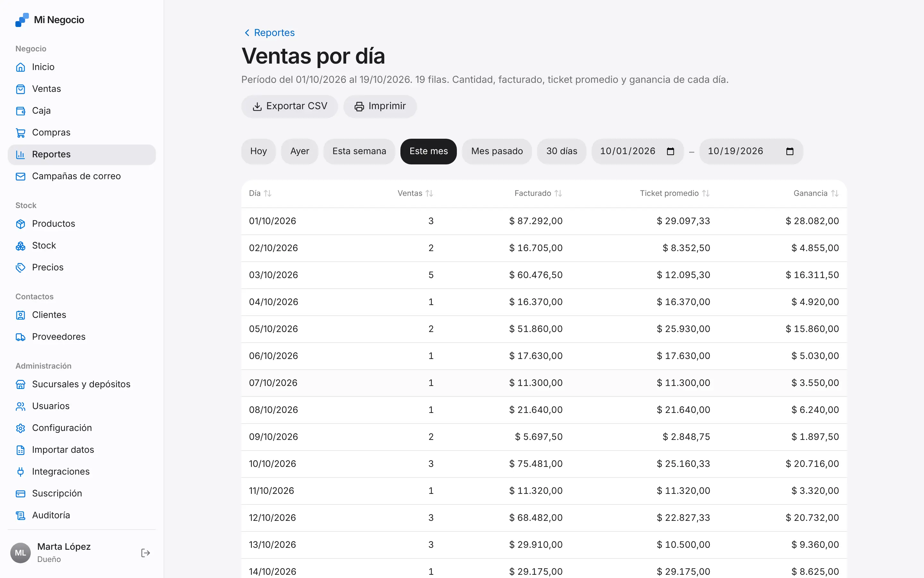Click the 01/10/2026 date cell
Image resolution: width=924 pixels, height=578 pixels.
(x=273, y=221)
